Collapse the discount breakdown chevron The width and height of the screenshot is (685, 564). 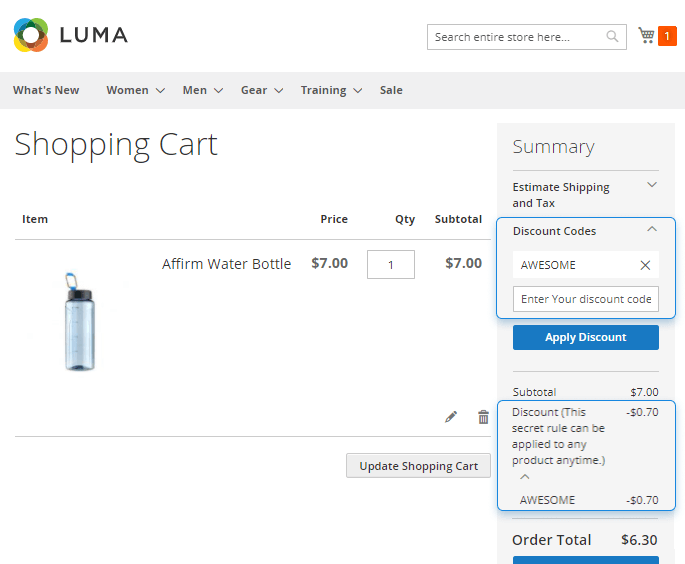click(525, 477)
